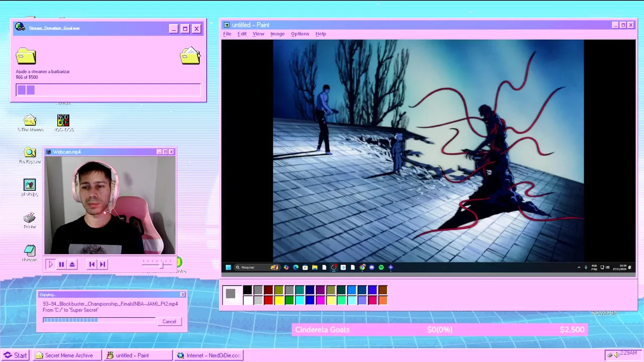The width and height of the screenshot is (644, 362).
Task: Click the eject button in Webcam player
Action: click(72, 264)
